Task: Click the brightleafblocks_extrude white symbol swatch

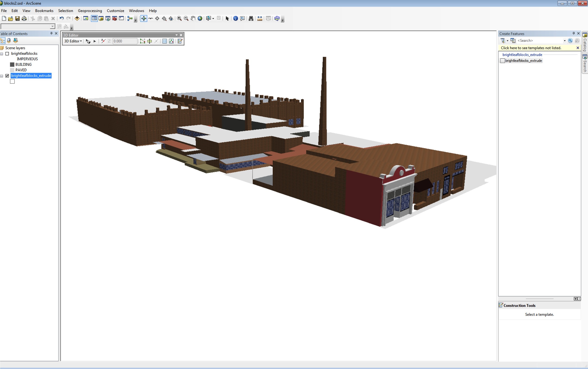Action: 12,82
